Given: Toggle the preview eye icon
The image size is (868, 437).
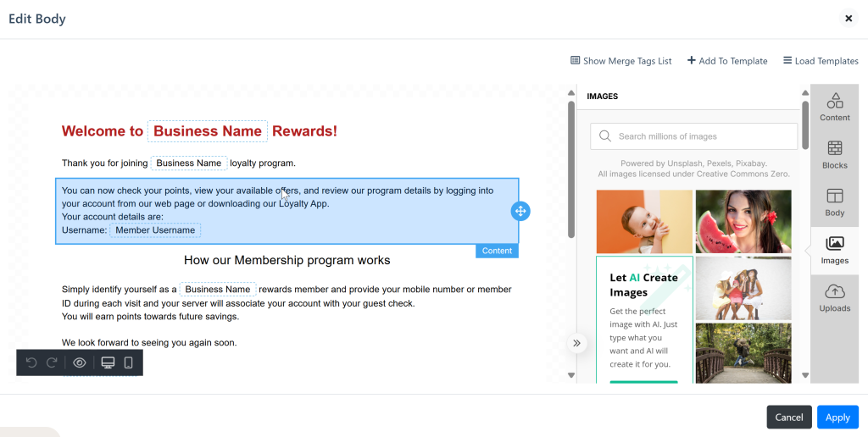Looking at the screenshot, I should pos(80,362).
